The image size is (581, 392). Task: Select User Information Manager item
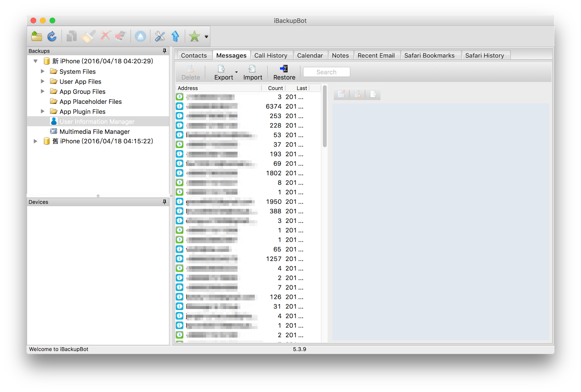tap(97, 122)
